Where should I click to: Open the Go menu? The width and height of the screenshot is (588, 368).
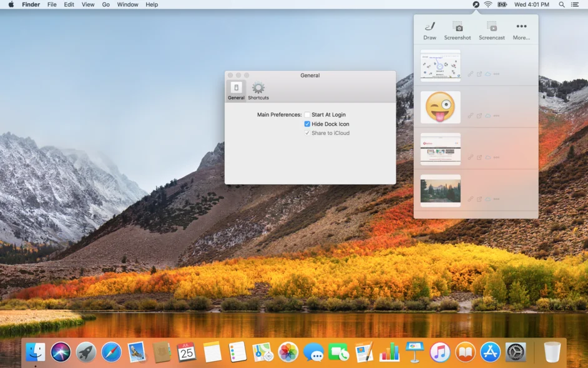tap(106, 4)
